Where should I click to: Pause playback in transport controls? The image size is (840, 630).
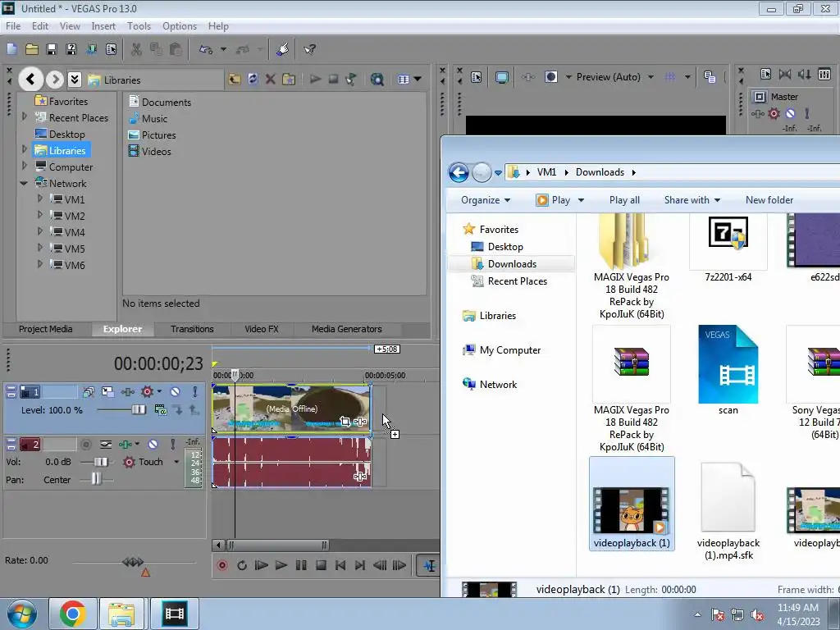pyautogui.click(x=301, y=565)
